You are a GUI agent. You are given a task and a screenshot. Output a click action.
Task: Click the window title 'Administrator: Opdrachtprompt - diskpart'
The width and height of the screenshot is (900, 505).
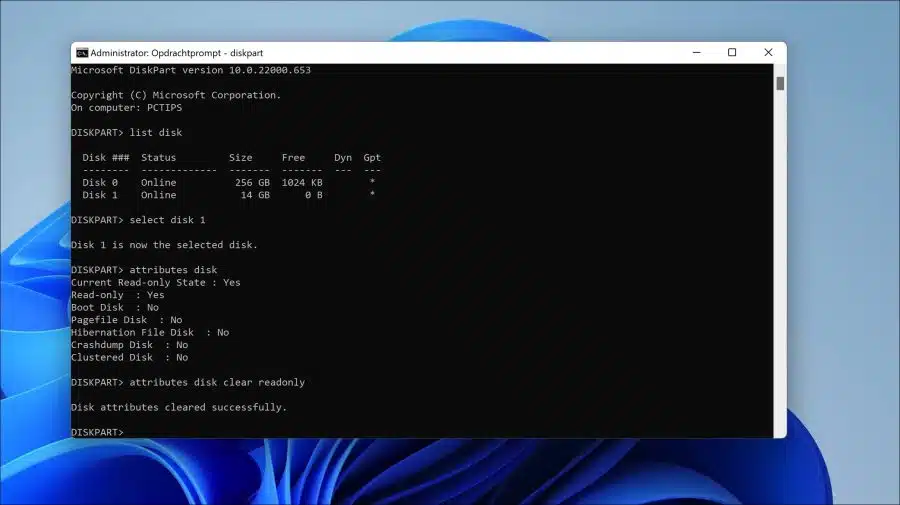tap(177, 53)
